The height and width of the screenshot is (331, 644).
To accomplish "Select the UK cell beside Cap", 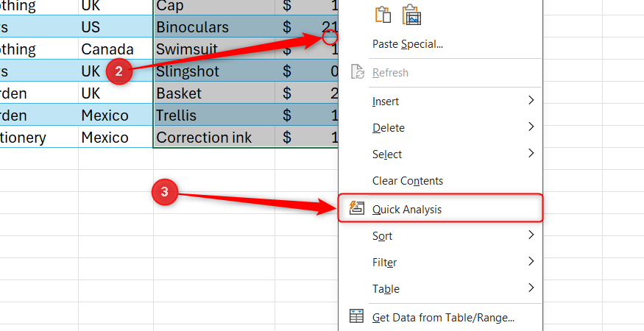I will pyautogui.click(x=116, y=7).
